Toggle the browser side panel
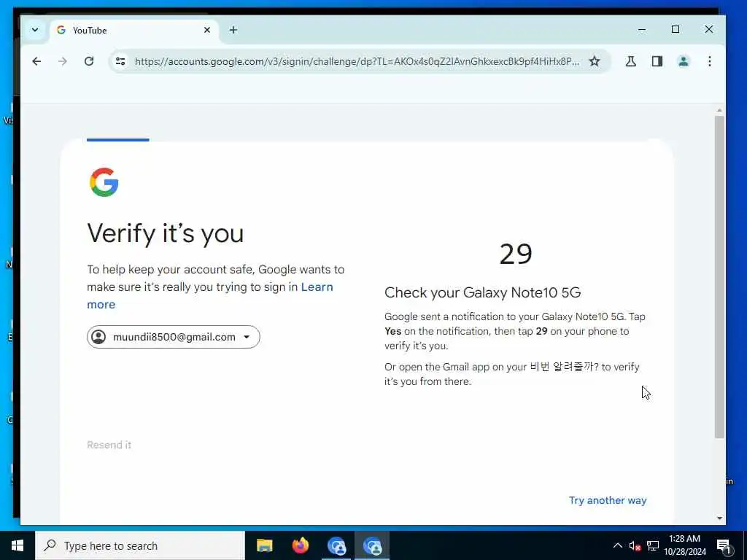 coord(657,61)
